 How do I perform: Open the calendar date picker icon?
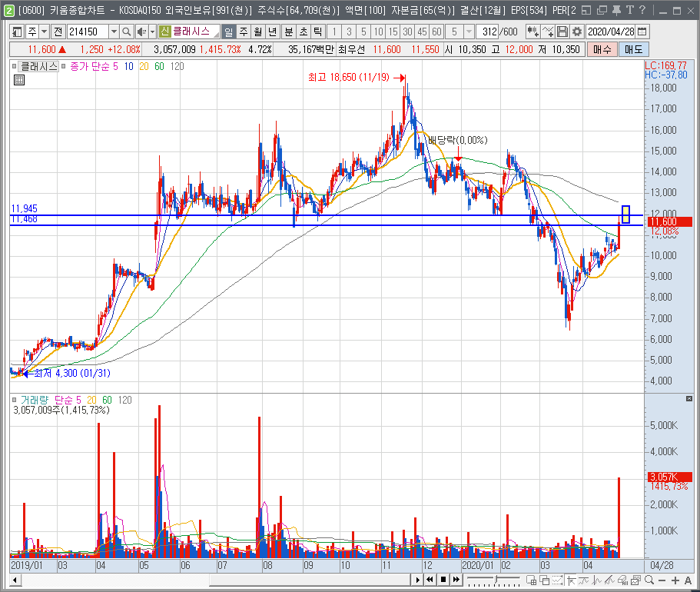tap(642, 32)
